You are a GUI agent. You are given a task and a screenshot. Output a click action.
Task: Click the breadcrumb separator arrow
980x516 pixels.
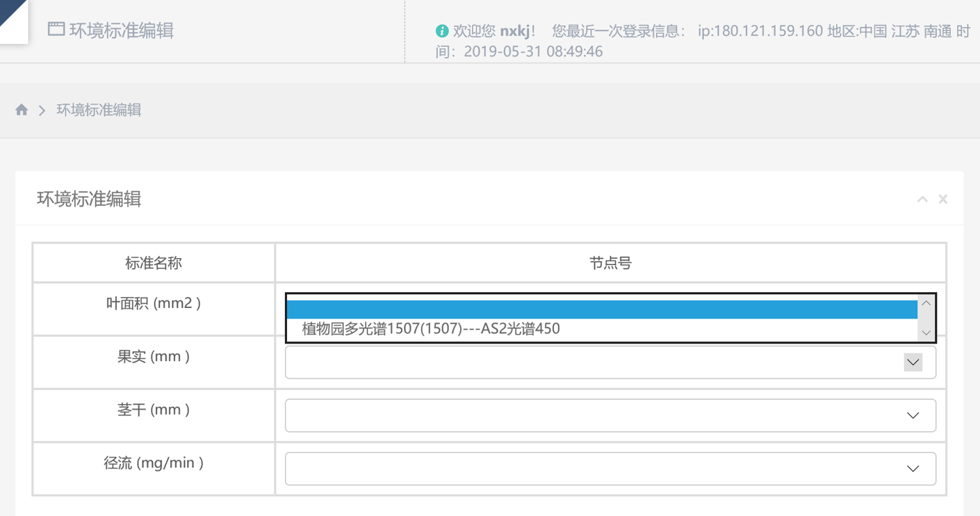[42, 111]
